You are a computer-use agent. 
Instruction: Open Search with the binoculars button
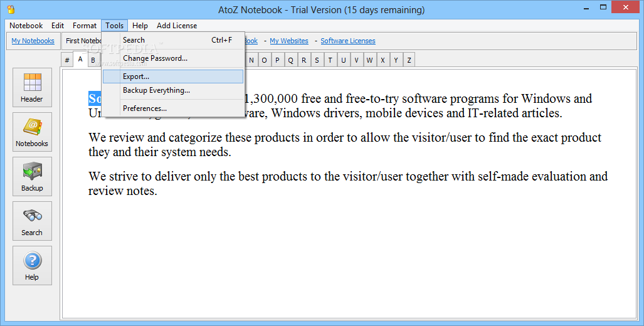[x=32, y=221]
